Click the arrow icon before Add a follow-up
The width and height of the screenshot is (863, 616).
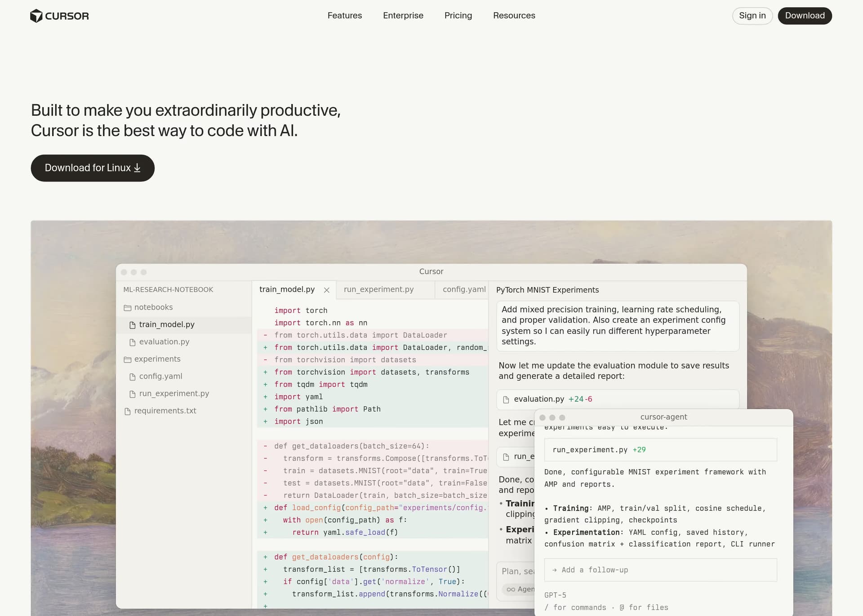click(555, 570)
